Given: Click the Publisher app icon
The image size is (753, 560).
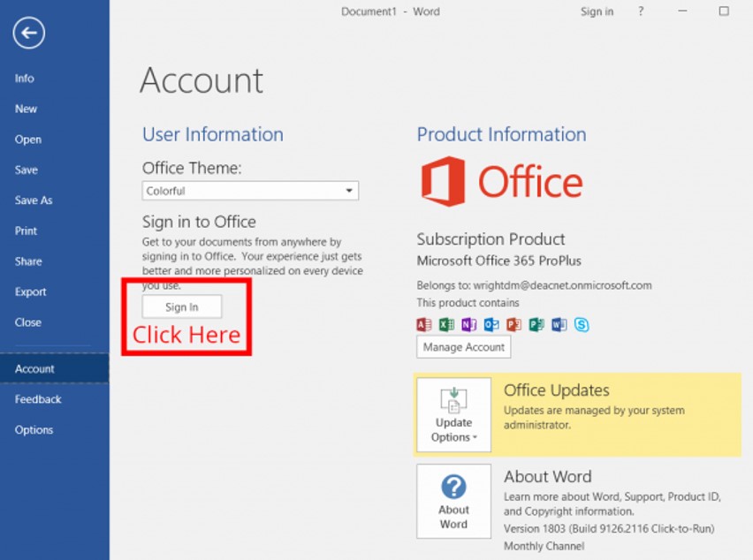Looking at the screenshot, I should coord(536,325).
